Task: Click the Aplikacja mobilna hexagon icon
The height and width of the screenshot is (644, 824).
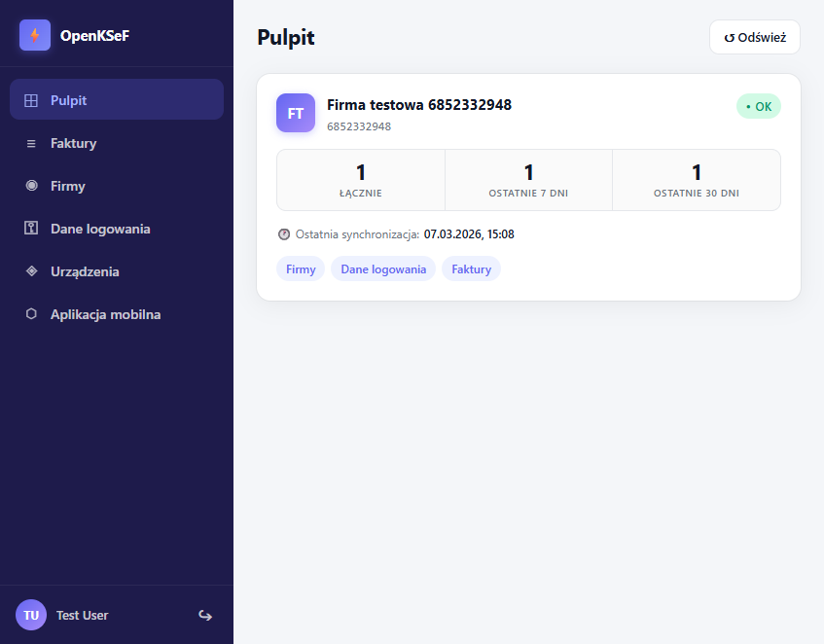Action: click(x=29, y=314)
